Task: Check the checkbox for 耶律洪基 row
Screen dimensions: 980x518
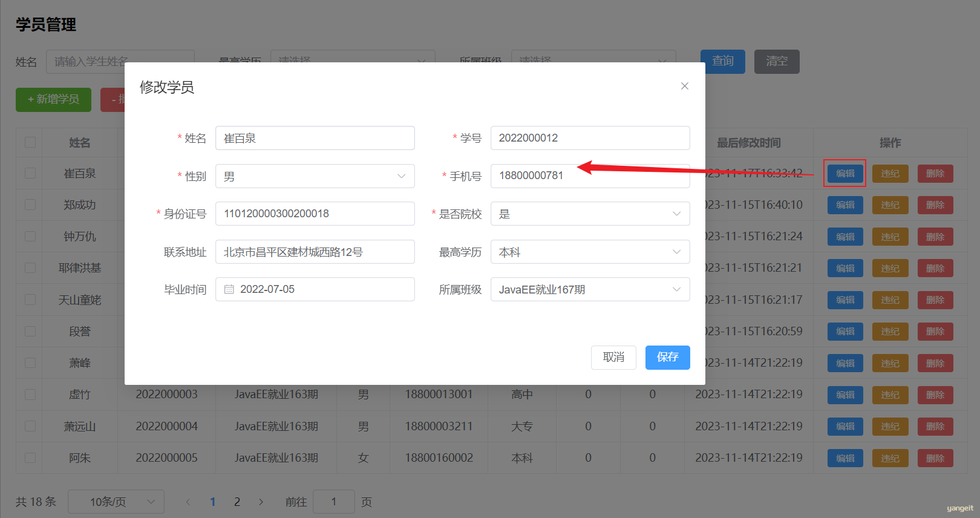Action: pos(30,267)
